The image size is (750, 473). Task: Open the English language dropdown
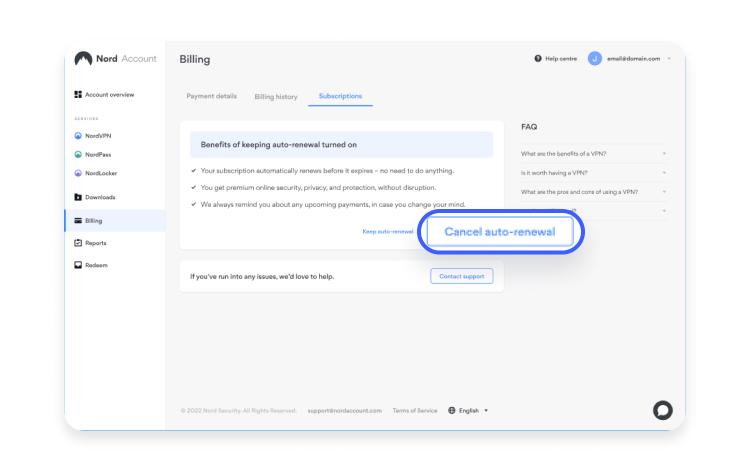468,410
